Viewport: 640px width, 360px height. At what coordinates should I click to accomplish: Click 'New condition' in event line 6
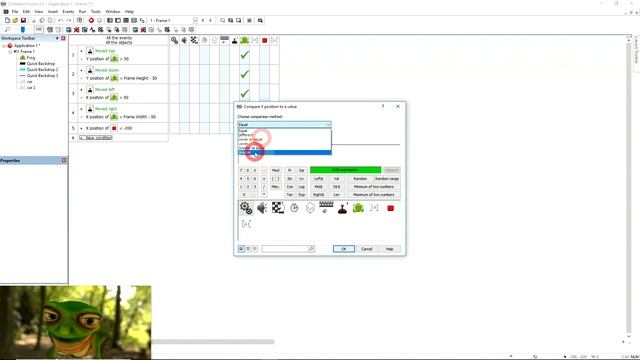coord(96,138)
